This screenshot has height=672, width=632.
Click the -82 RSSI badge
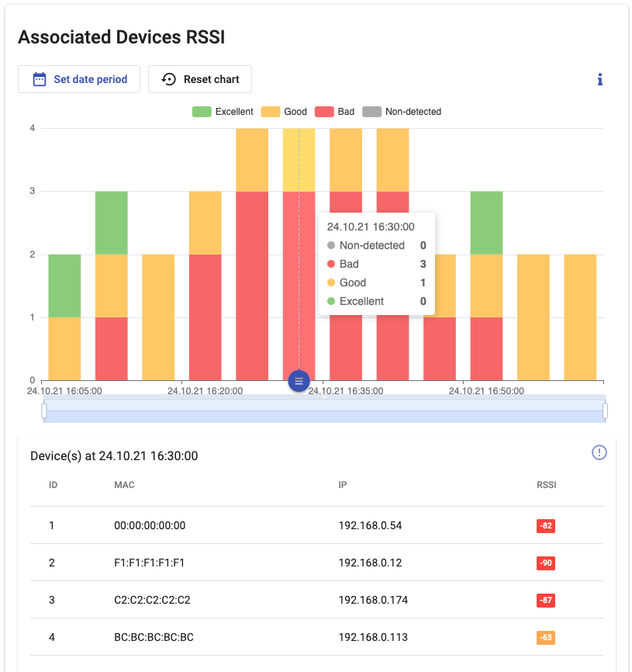(x=545, y=526)
